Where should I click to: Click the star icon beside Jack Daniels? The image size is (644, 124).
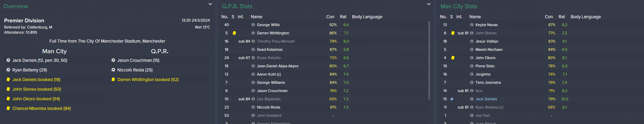(452, 99)
